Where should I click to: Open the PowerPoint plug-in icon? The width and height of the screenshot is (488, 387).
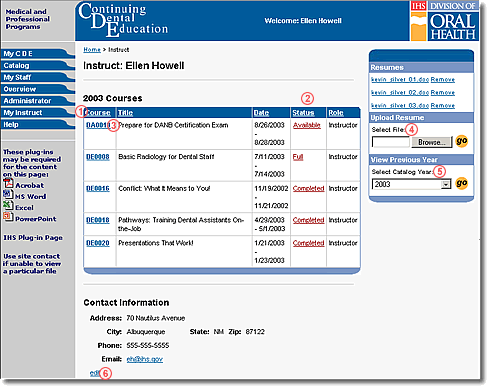[x=8, y=217]
